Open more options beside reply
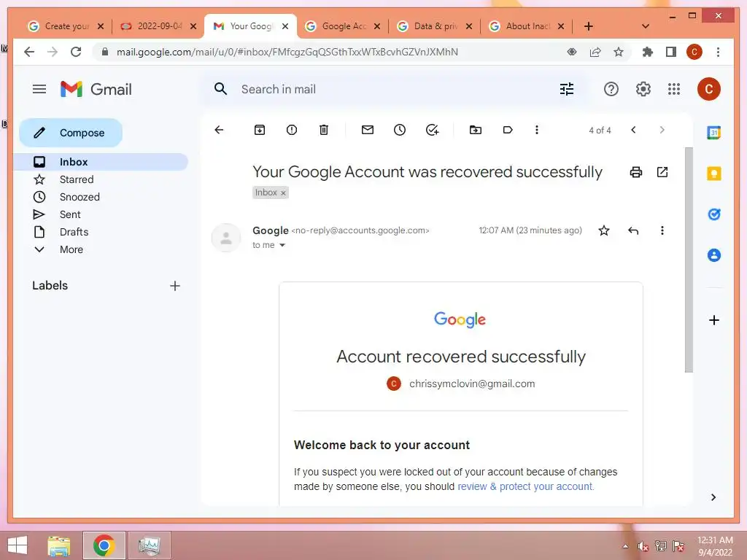Viewport: 747px width, 560px height. [662, 230]
